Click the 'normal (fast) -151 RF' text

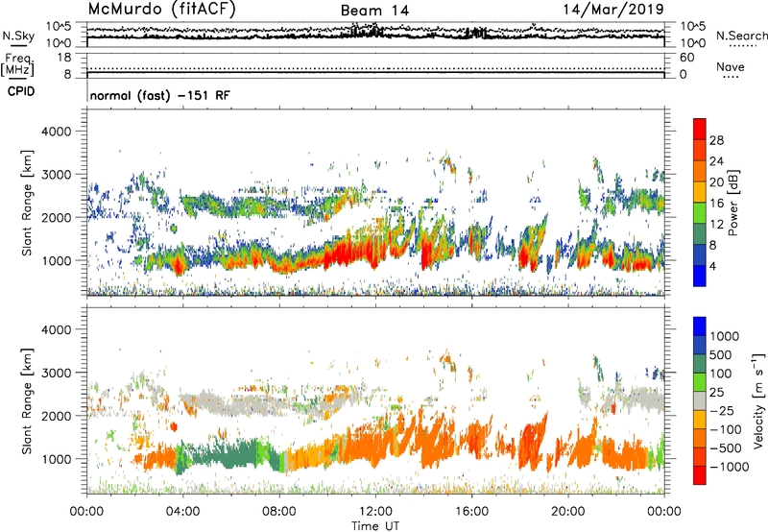pos(159,96)
